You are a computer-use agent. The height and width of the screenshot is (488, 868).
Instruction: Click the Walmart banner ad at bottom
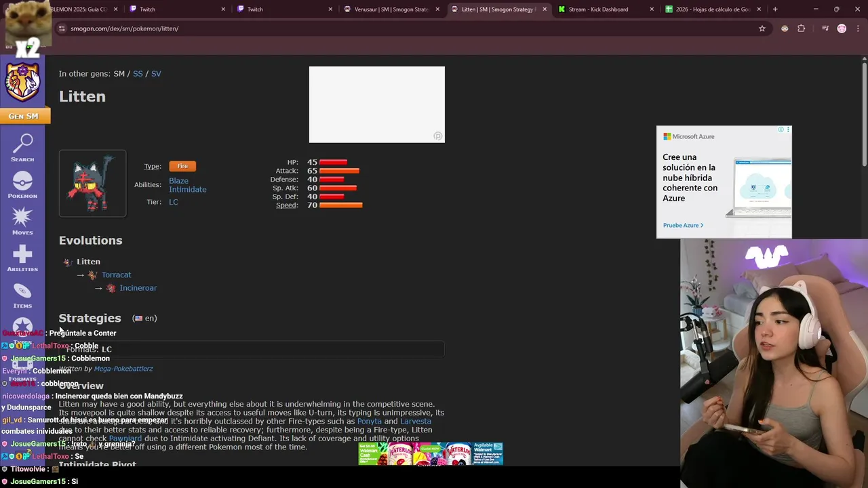(431, 453)
